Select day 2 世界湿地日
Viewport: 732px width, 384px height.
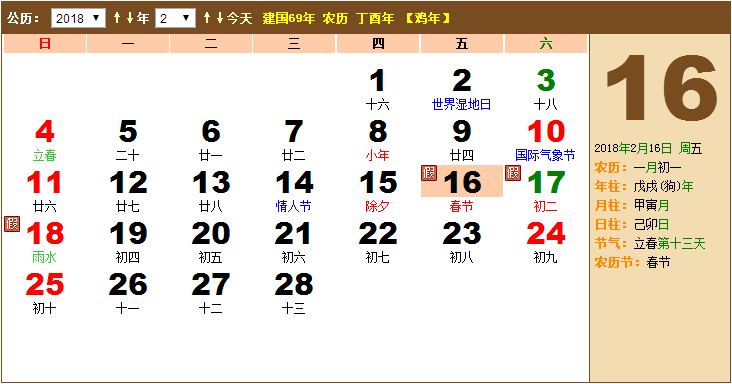(461, 90)
